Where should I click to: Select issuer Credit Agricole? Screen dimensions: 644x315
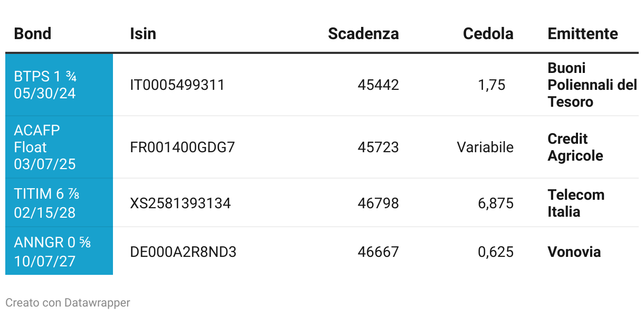point(575,147)
